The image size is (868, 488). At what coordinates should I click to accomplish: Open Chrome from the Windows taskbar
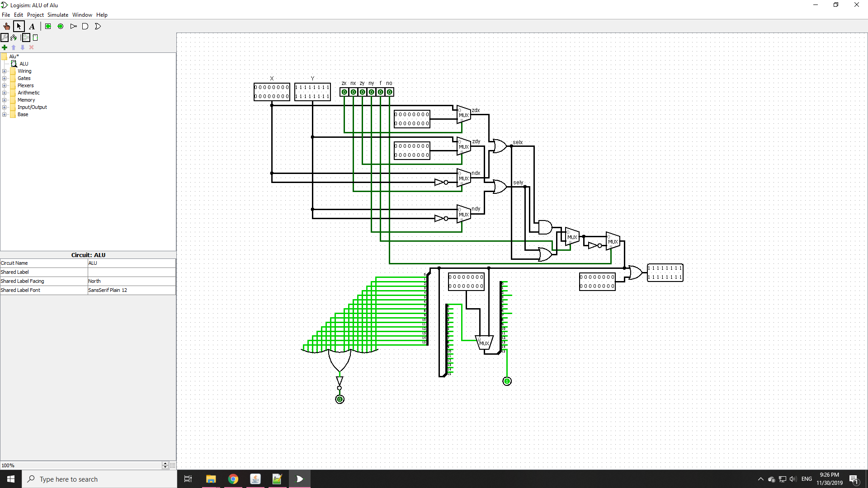pyautogui.click(x=233, y=479)
